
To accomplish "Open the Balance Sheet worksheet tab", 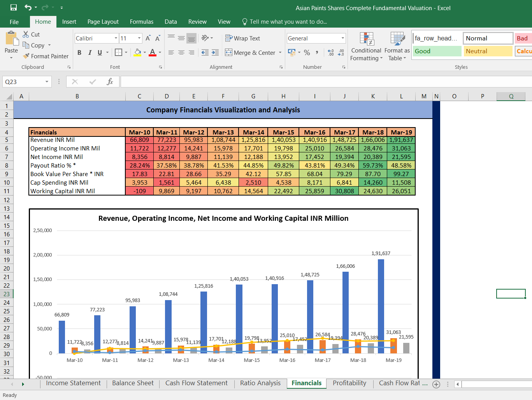I will point(133,383).
